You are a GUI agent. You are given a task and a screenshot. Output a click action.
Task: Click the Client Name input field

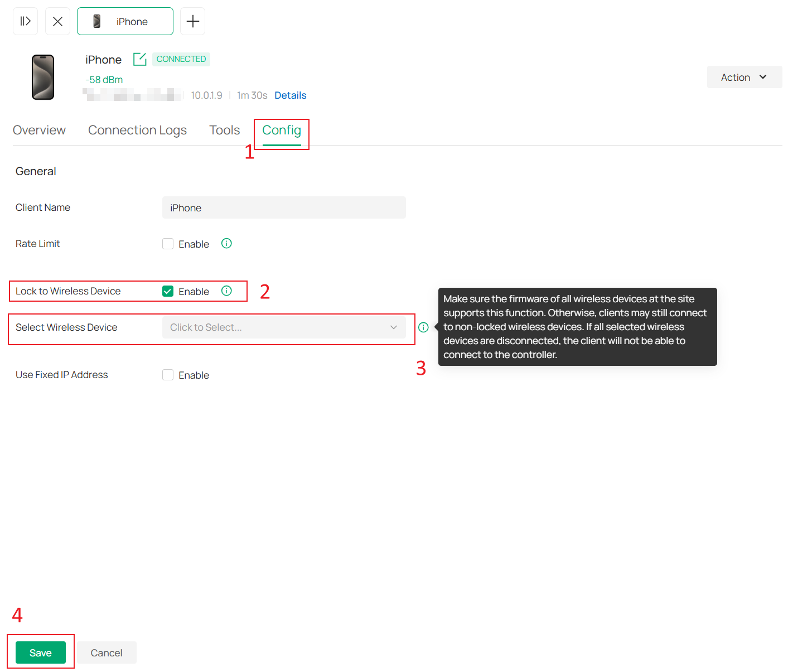tap(284, 207)
